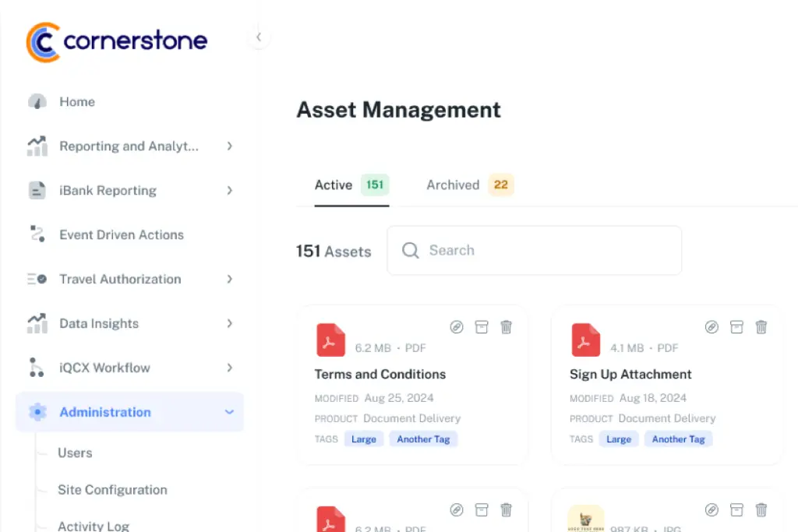Collapse the sidebar with the arrow button
This screenshot has width=798, height=532.
(x=259, y=37)
